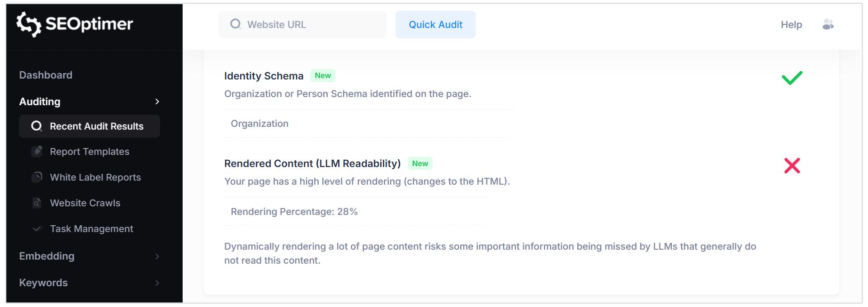Screen dimensions: 868x307
Task: Click the search icon beside Recent Audit Results
Action: 36,126
